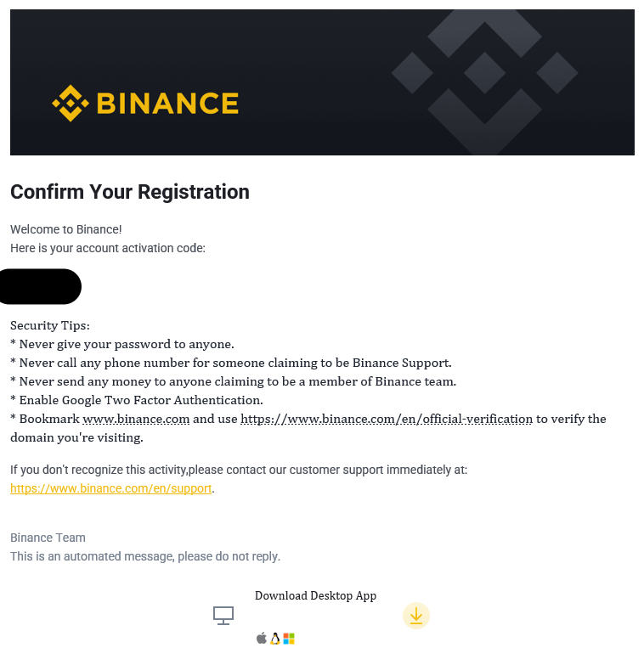Screen dimensions: 644x648
Task: Click the Binance Team signature text
Action: (48, 538)
